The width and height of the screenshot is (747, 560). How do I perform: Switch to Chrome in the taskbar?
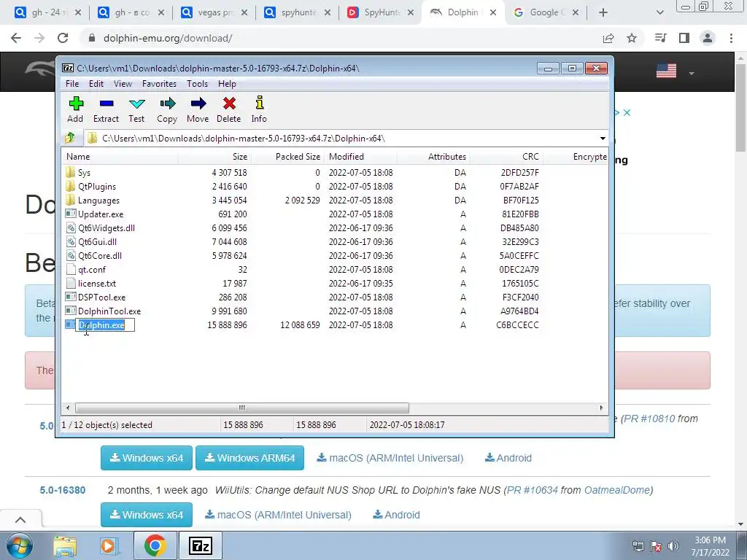click(x=155, y=546)
